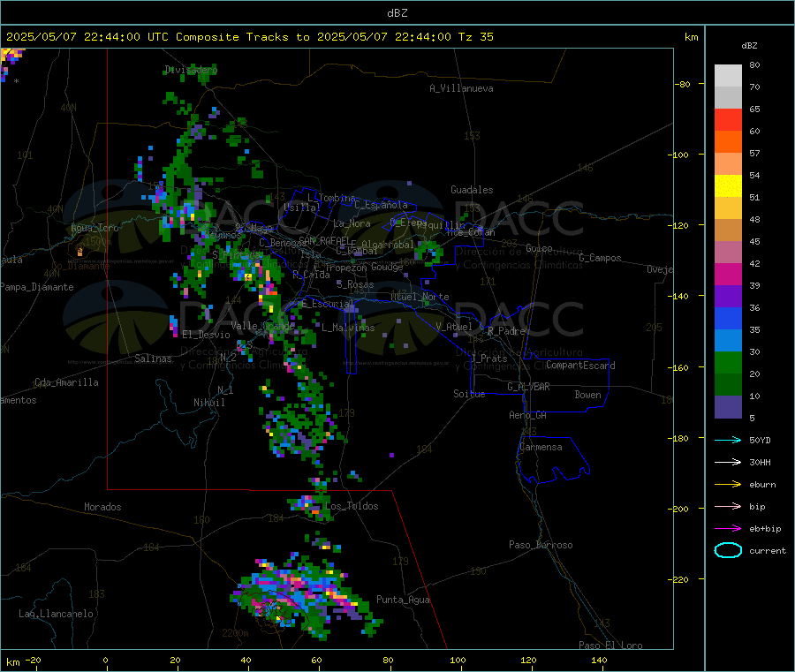The image size is (795, 672).
Task: Click the small marker icon near Agua_Toro
Action: pyautogui.click(x=79, y=251)
